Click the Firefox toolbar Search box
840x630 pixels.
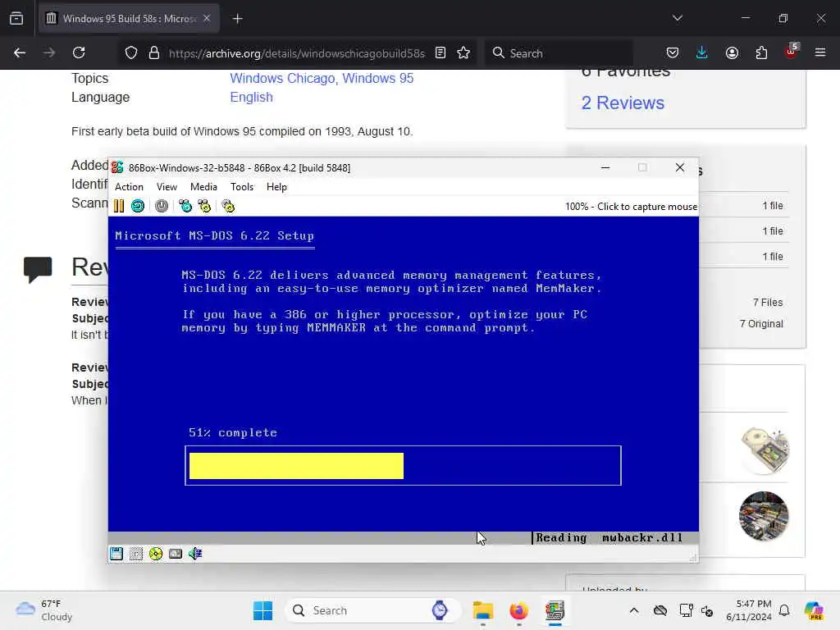click(559, 53)
